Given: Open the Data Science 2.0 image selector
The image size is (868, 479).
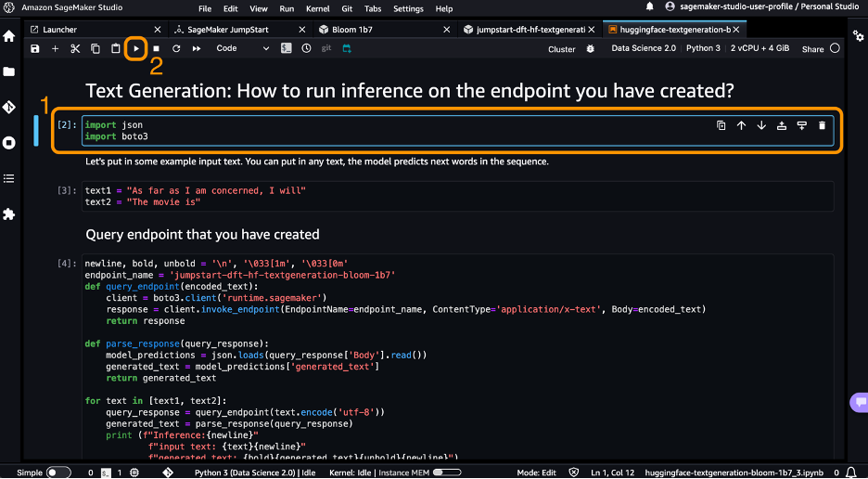Looking at the screenshot, I should (643, 48).
